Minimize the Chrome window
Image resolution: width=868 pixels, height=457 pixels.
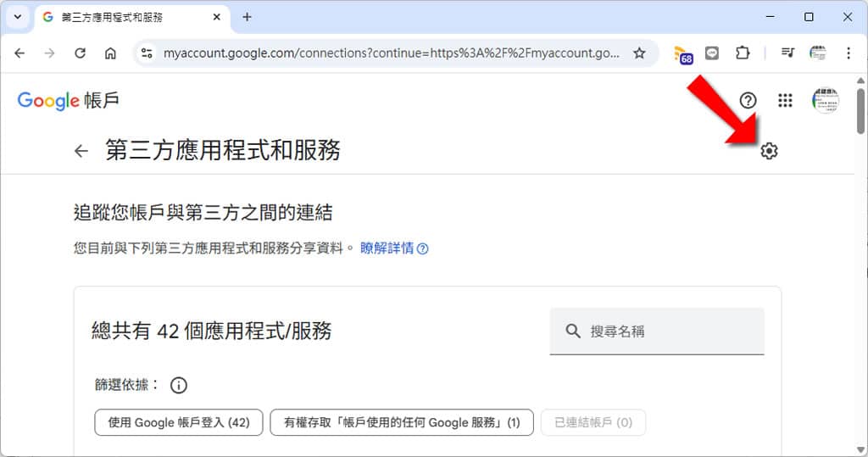coord(770,17)
